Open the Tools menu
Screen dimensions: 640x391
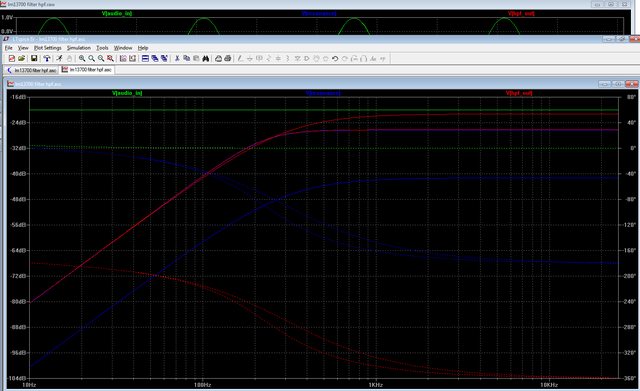(102, 48)
